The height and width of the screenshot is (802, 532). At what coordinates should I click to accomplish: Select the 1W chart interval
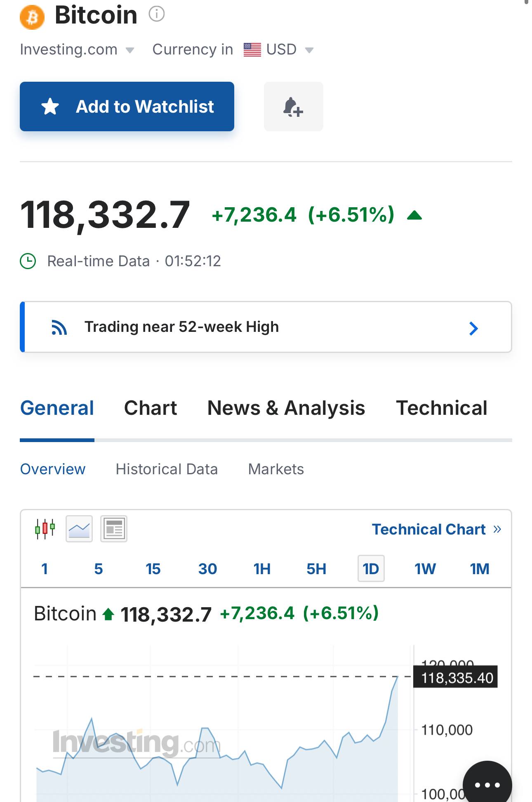[425, 569]
